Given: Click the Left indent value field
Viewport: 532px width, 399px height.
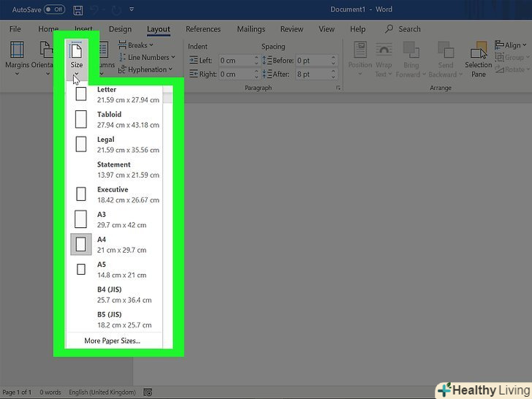Looking at the screenshot, I should pyautogui.click(x=236, y=61).
